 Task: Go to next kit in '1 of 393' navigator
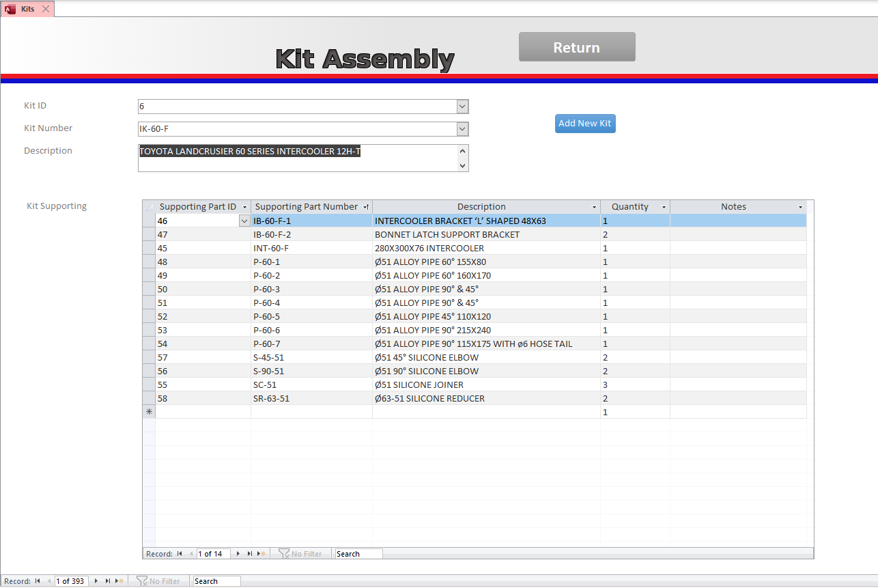coord(96,581)
